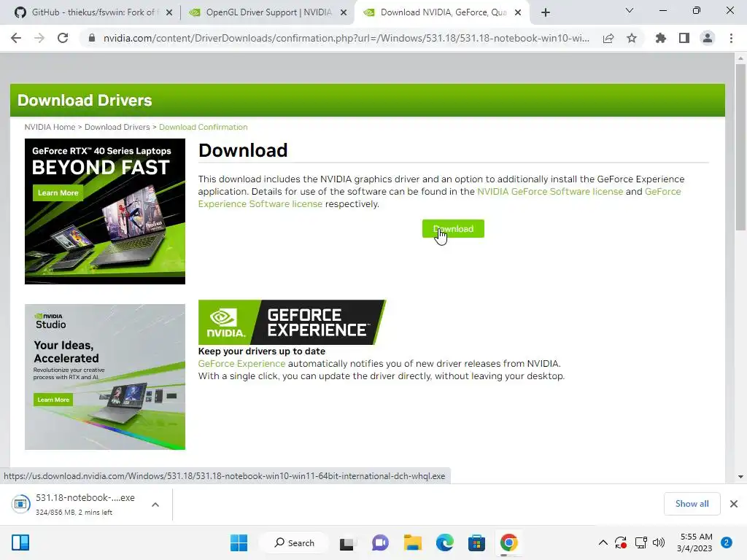Image resolution: width=747 pixels, height=560 pixels.
Task: Open NVIDIA Home breadcrumb link
Action: [x=50, y=127]
